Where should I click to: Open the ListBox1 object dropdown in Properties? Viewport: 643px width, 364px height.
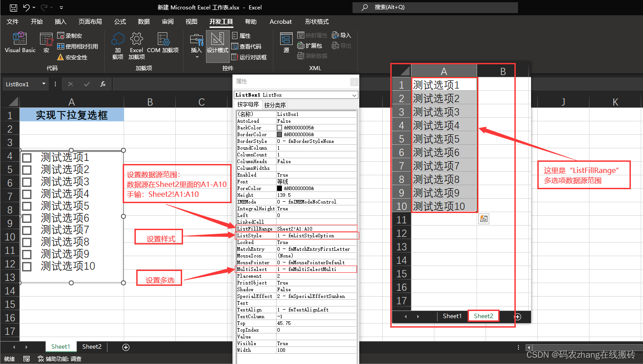click(x=354, y=95)
